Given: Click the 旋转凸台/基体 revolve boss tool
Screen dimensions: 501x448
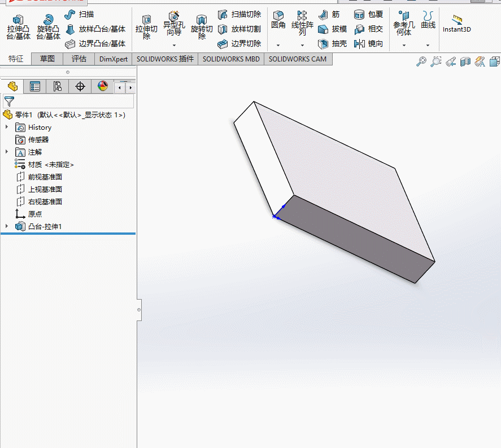Looking at the screenshot, I should 48,28.
